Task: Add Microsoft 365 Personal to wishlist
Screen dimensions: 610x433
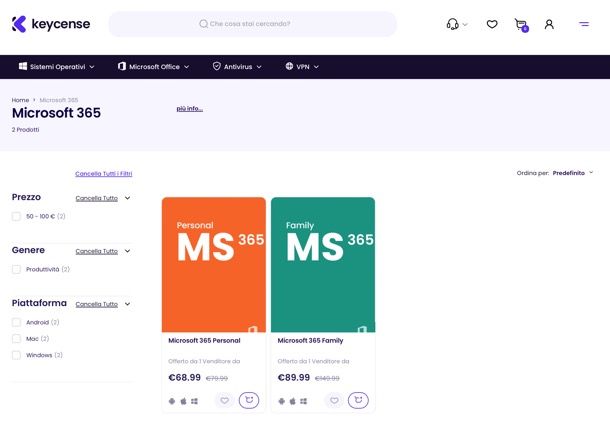Action: click(x=224, y=400)
